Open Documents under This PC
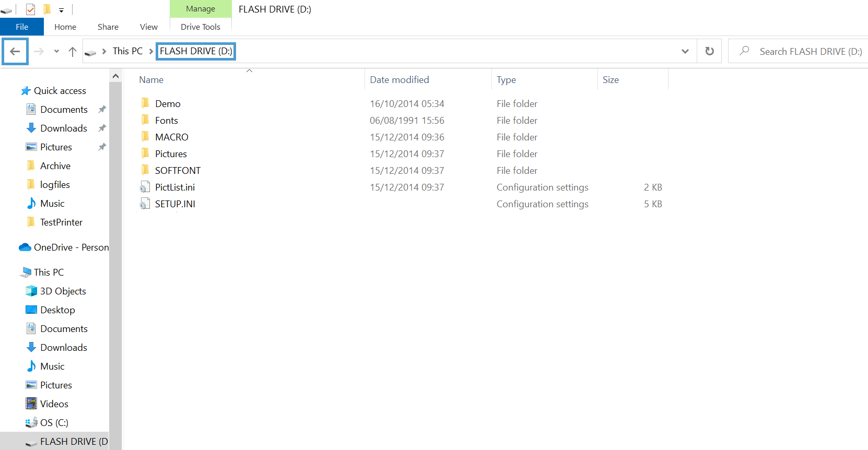This screenshot has height=450, width=868. [64, 328]
